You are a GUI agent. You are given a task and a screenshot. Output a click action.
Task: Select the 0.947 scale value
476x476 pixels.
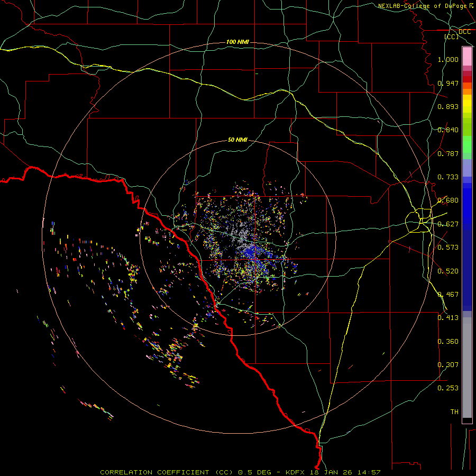(448, 83)
